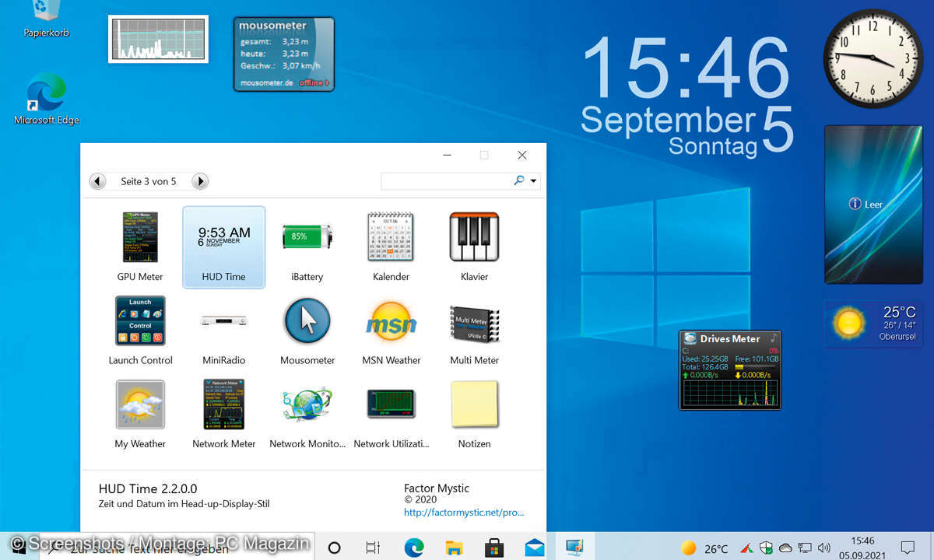The width and height of the screenshot is (934, 560).
Task: Open the factormystic.net link
Action: (464, 513)
